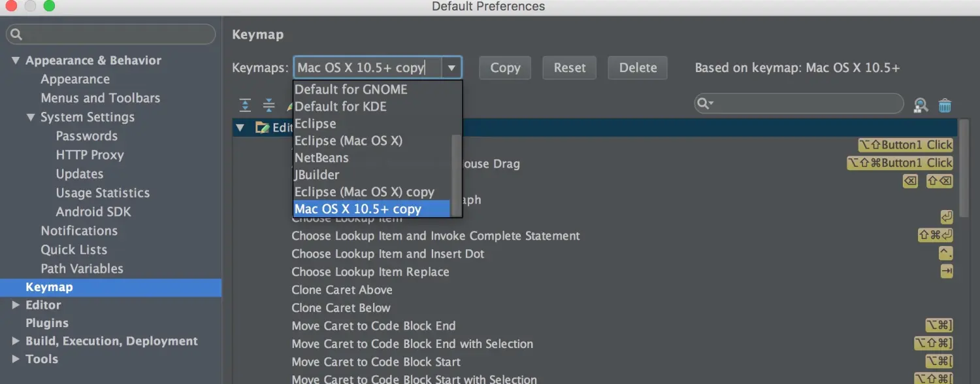The height and width of the screenshot is (384, 980).
Task: Select Clone Caret Above action
Action: pyautogui.click(x=342, y=290)
